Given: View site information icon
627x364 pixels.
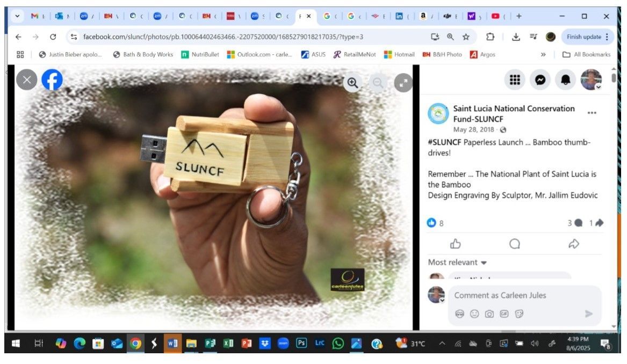Looking at the screenshot, I should pos(74,37).
